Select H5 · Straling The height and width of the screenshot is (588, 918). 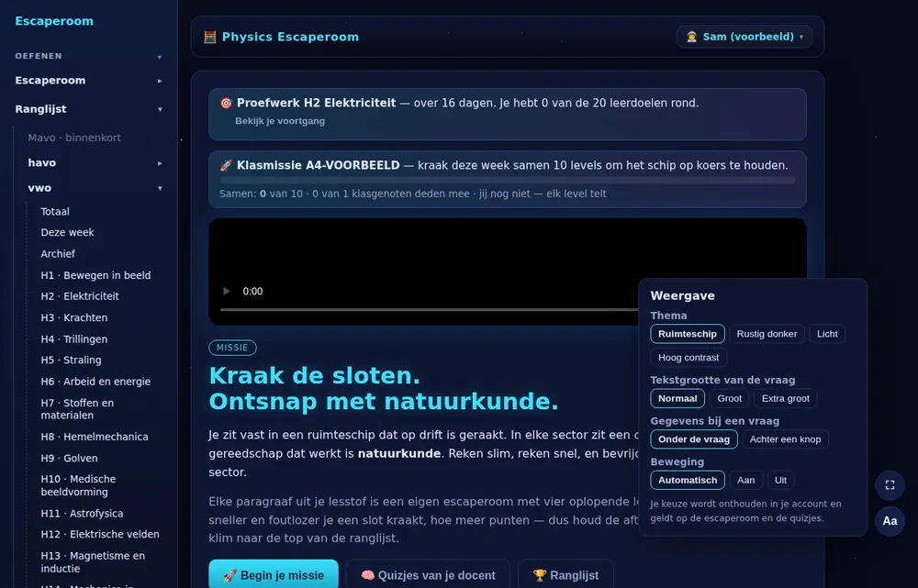71,361
